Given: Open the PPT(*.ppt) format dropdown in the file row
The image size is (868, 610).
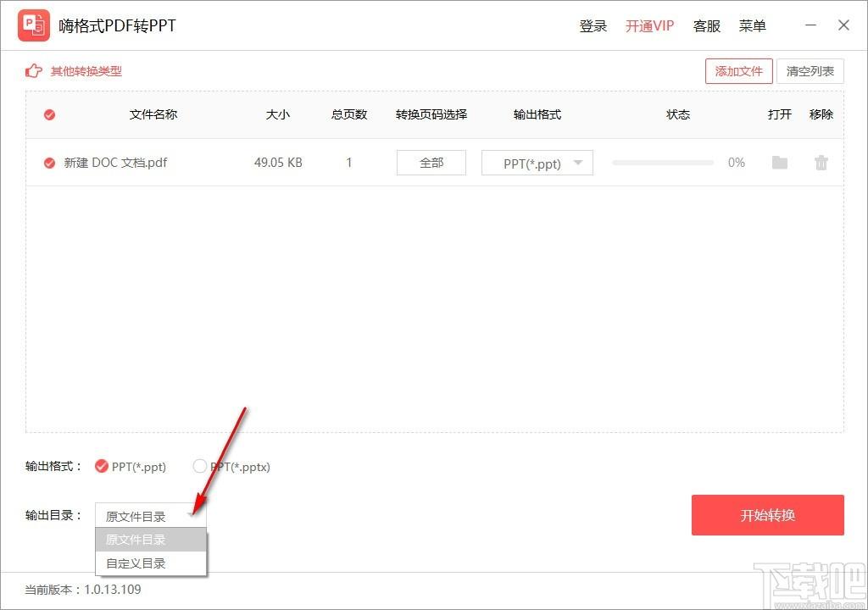Looking at the screenshot, I should tap(537, 163).
